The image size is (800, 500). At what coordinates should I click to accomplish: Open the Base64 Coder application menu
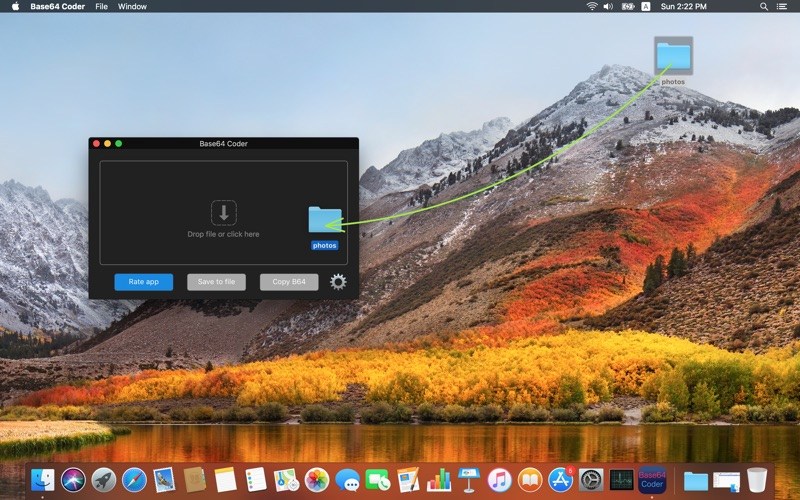tap(56, 6)
